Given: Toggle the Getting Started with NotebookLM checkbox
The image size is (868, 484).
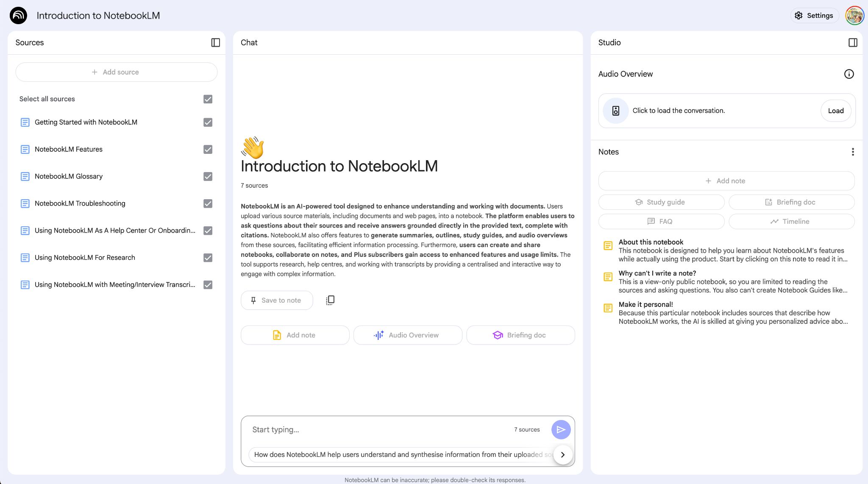Looking at the screenshot, I should 208,122.
